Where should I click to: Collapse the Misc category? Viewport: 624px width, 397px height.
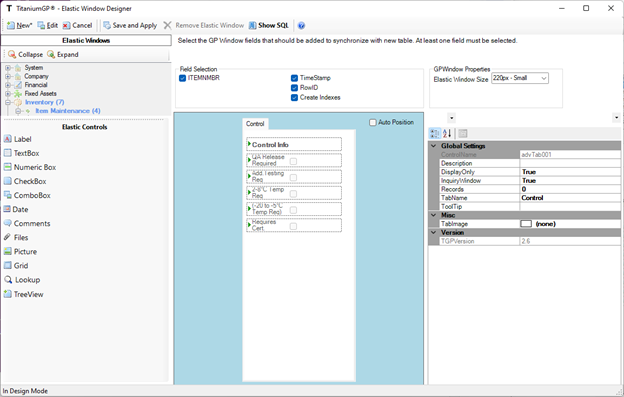click(434, 215)
